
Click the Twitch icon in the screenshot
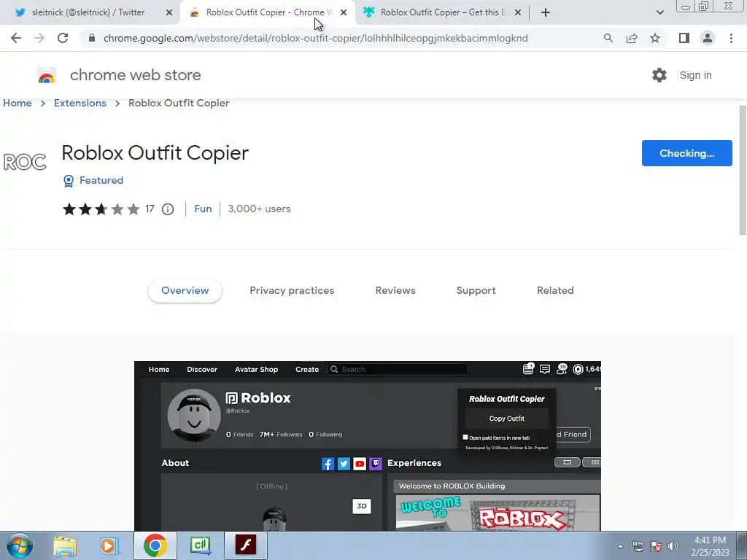tap(376, 463)
